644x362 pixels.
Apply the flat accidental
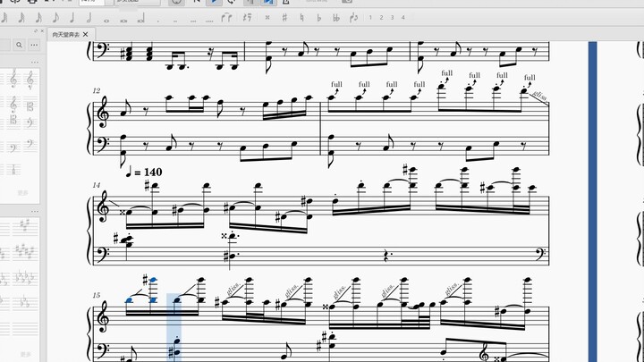point(318,18)
